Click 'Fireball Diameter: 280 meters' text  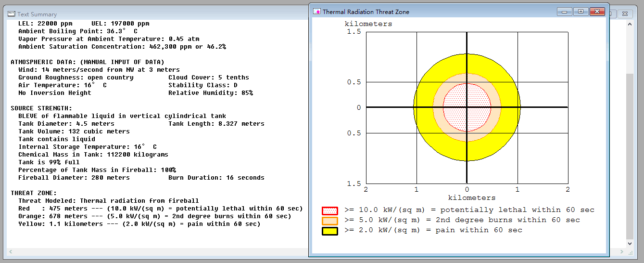pyautogui.click(x=74, y=178)
